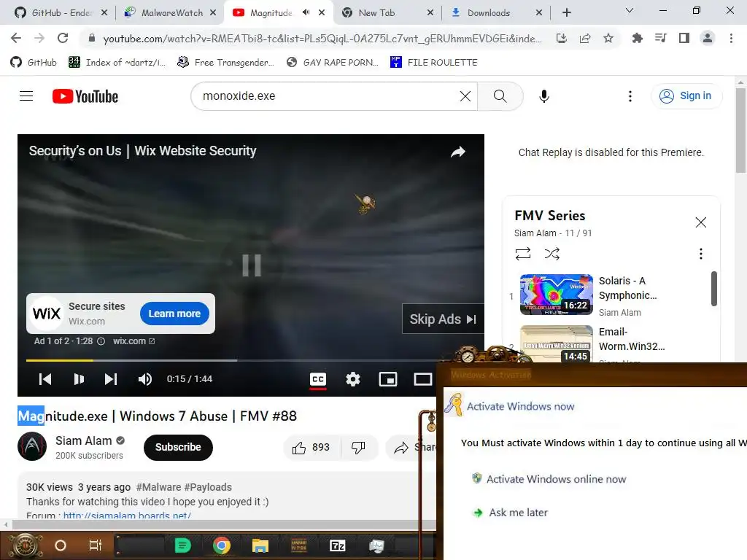This screenshot has width=747, height=560.
Task: Open GitHub bookmark in bookmarks bar
Action: [x=34, y=63]
